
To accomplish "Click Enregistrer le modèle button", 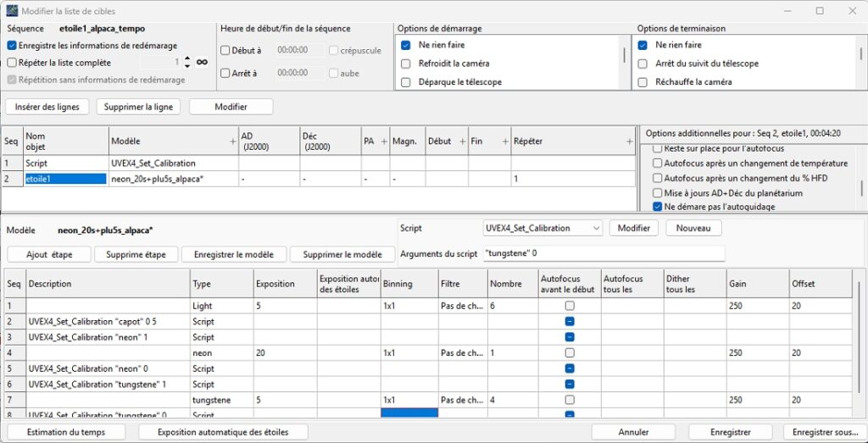I will 235,255.
